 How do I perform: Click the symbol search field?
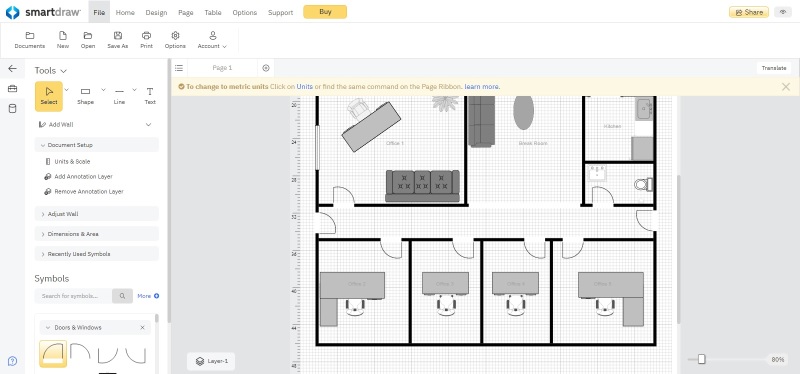coord(73,296)
